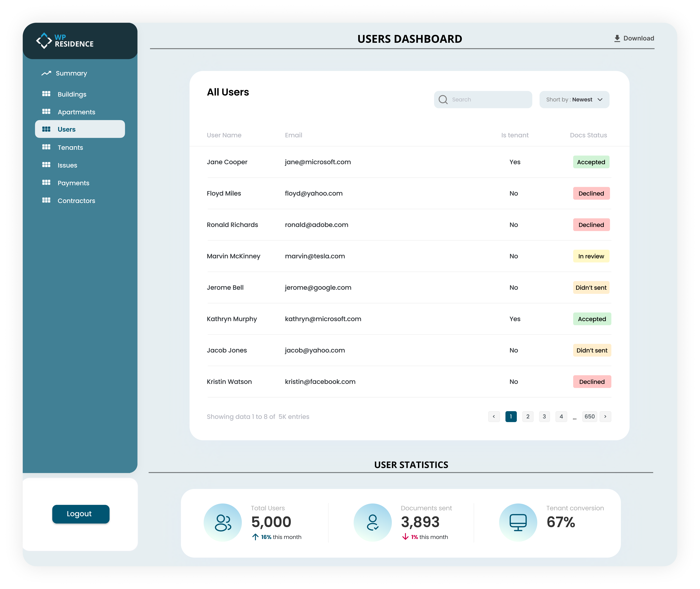Screen dimensions: 700x589
Task: Click the Total Users people icon
Action: (223, 523)
